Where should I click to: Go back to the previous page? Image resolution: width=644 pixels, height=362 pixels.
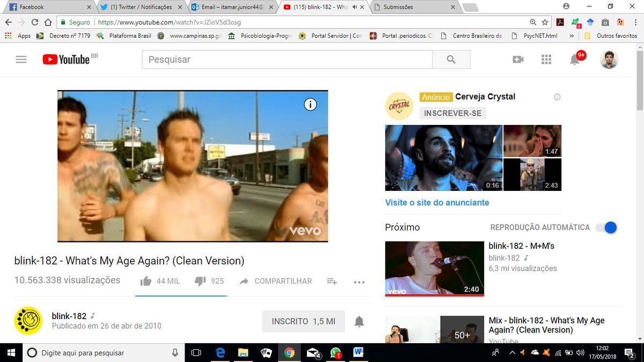pyautogui.click(x=8, y=23)
